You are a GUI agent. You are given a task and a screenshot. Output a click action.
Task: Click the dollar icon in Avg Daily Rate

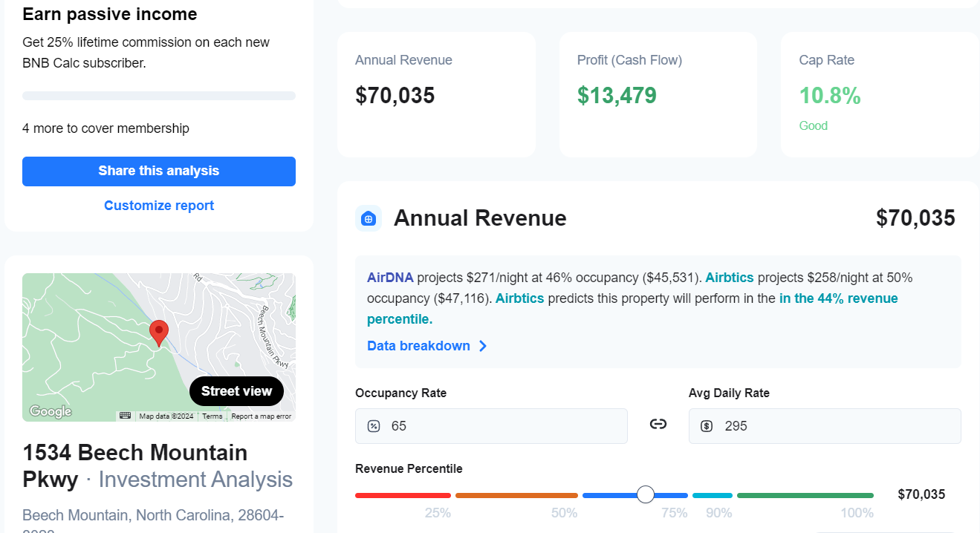707,426
